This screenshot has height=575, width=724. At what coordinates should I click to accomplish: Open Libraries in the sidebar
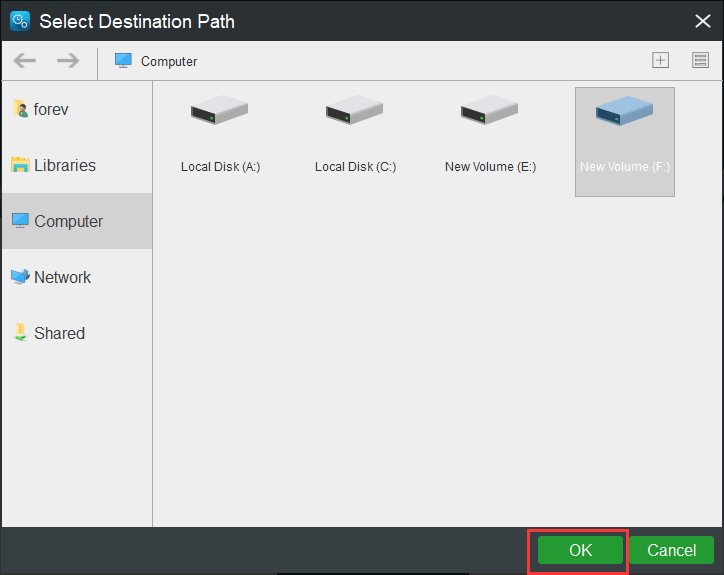click(x=77, y=165)
